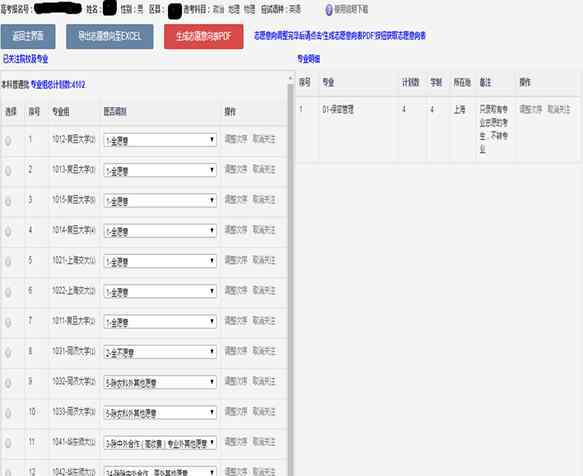Viewport: 583px width, 476px height.
Task: Select radio button for row 5 上海交大
Action: click(8, 262)
